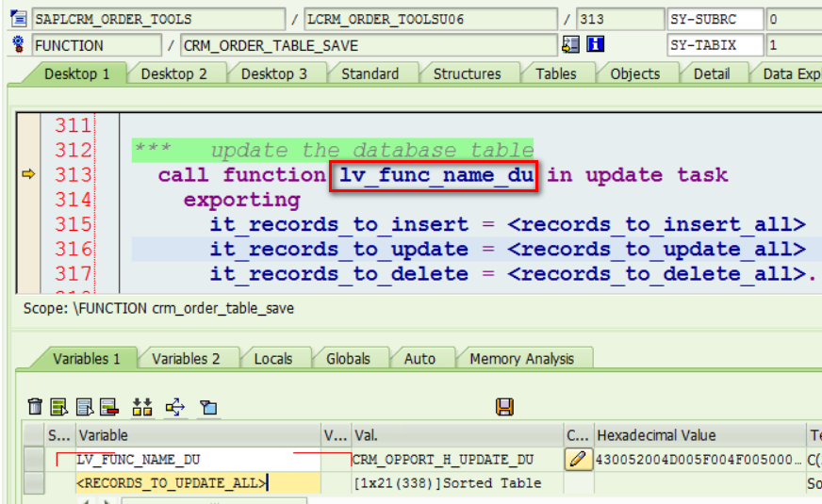Click lv_func_name_du in line 313
Screen dimensions: 822x504
pyautogui.click(x=436, y=174)
